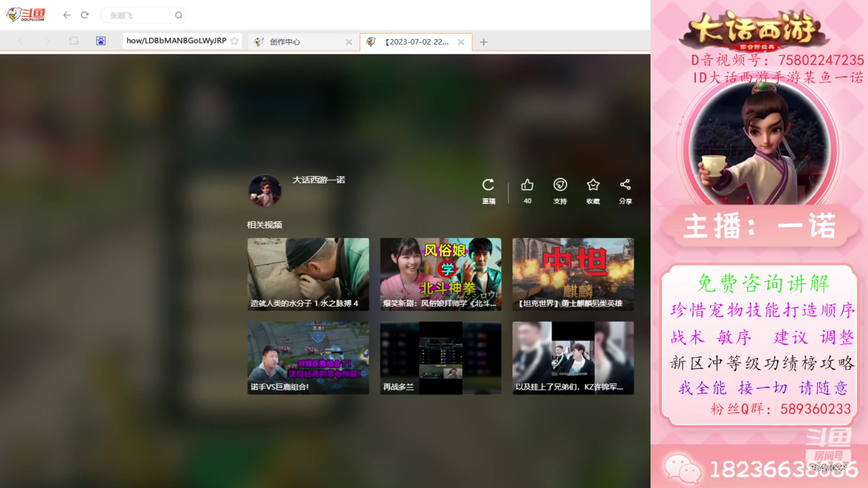Select the how/LDBbMANBGoLWyJRP address tab
This screenshot has height=488, width=868.
(x=182, y=41)
